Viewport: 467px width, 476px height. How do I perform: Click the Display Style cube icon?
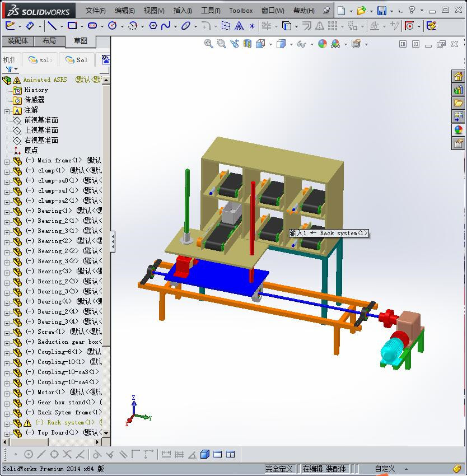coord(281,44)
